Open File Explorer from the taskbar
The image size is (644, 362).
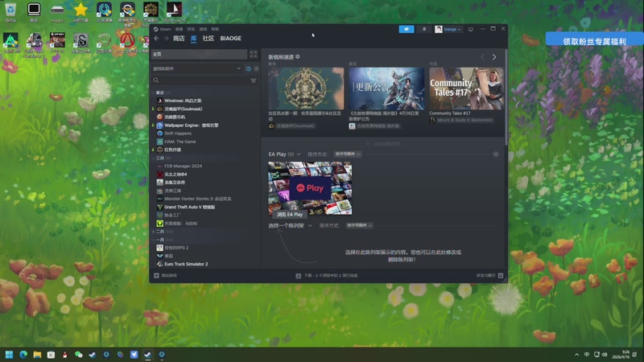coord(37,354)
